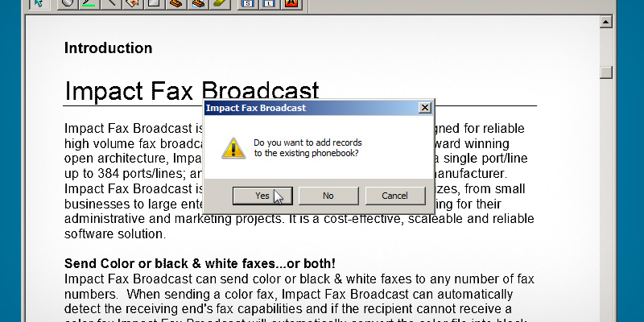Click the yellow warning icon in dialog
Image resolution: width=644 pixels, height=322 pixels.
click(233, 147)
